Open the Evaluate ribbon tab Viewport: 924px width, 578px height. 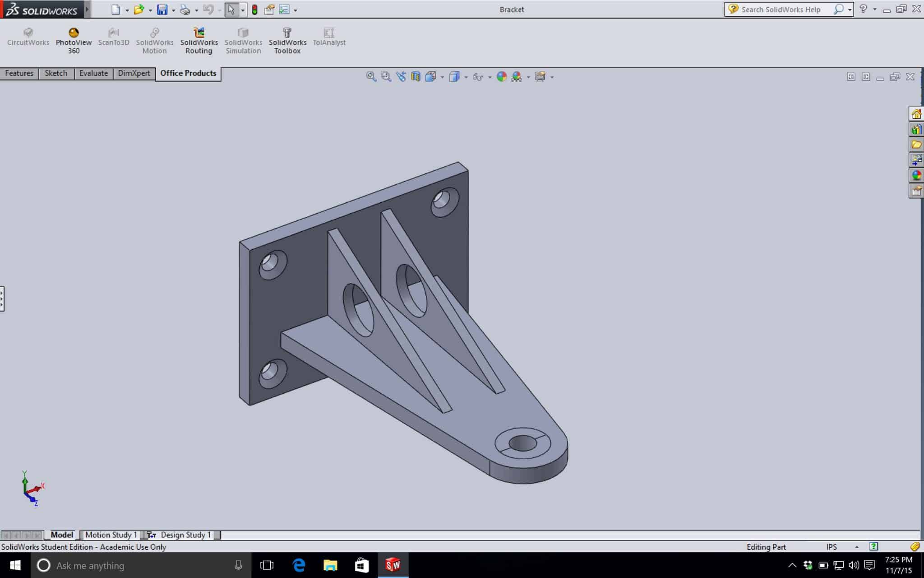coord(93,73)
